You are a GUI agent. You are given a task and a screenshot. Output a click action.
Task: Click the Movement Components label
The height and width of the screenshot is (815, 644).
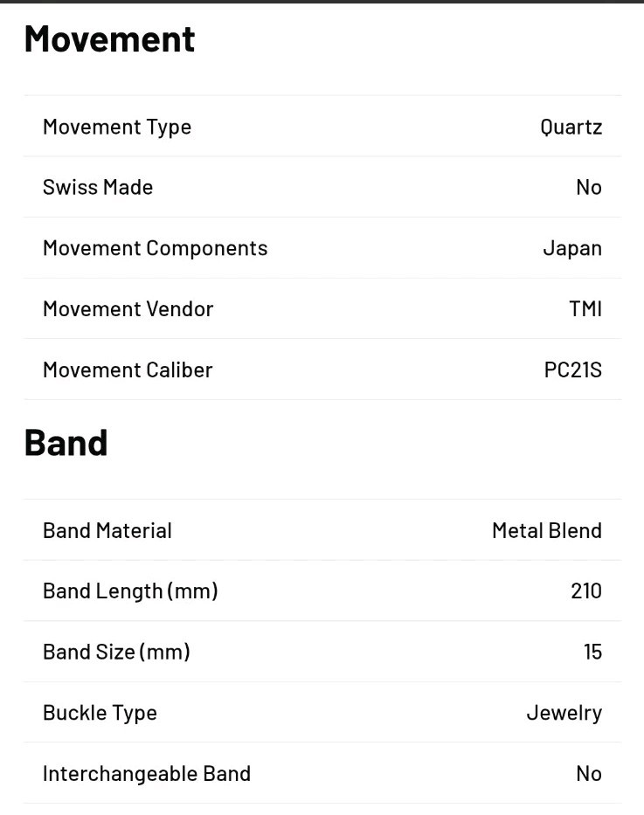[x=155, y=248]
